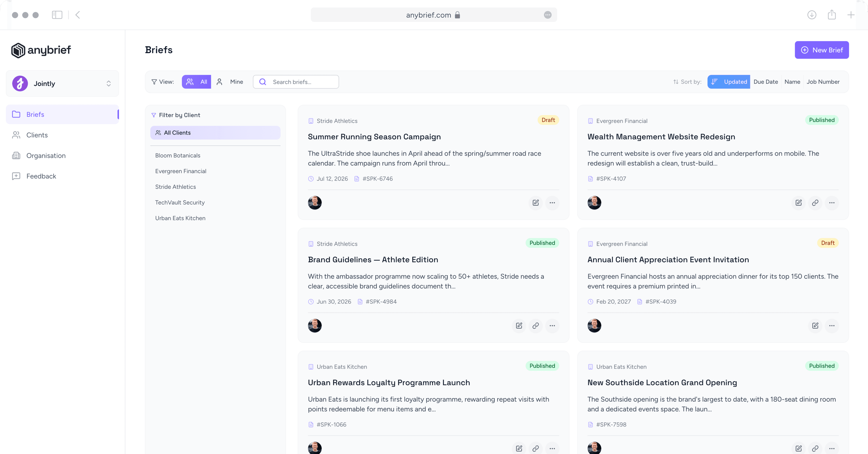Screen dimensions: 868x454
Task: Open the edit icon on Summer Running Season Campaign
Action: [x=535, y=203]
